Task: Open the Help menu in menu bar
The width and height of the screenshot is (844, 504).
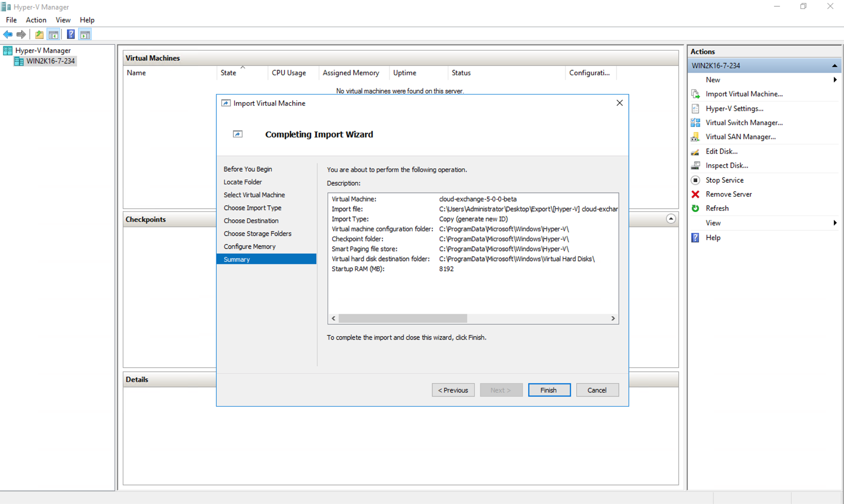Action: tap(87, 20)
